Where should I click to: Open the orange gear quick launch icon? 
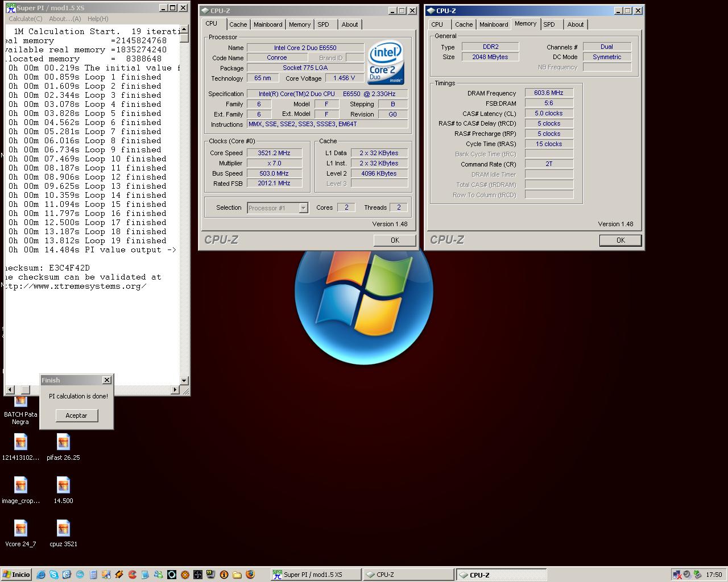tap(185, 575)
